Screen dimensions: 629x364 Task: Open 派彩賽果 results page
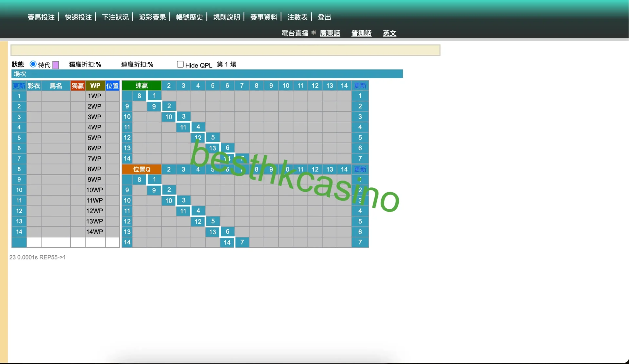point(152,17)
